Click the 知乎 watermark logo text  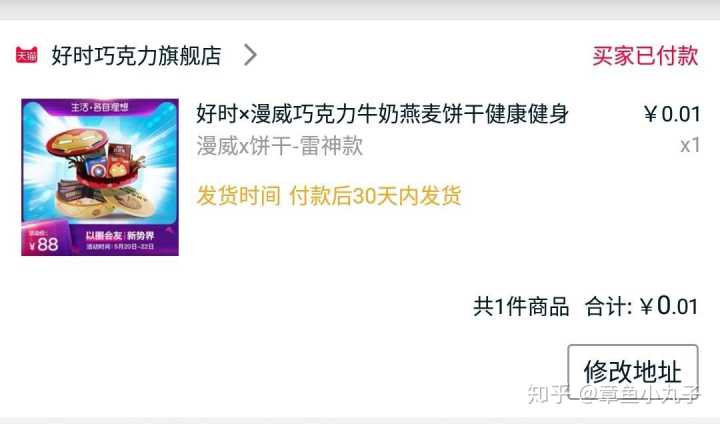point(548,394)
